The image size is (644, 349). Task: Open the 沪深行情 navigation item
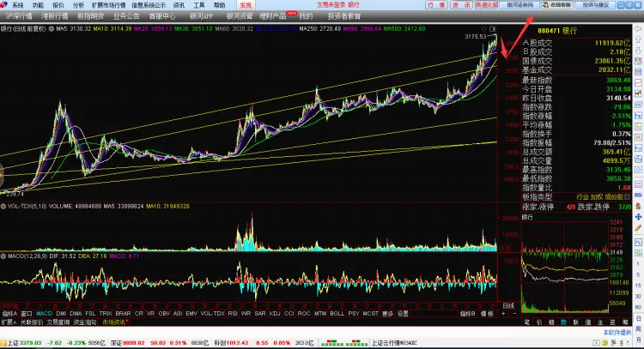point(19,16)
